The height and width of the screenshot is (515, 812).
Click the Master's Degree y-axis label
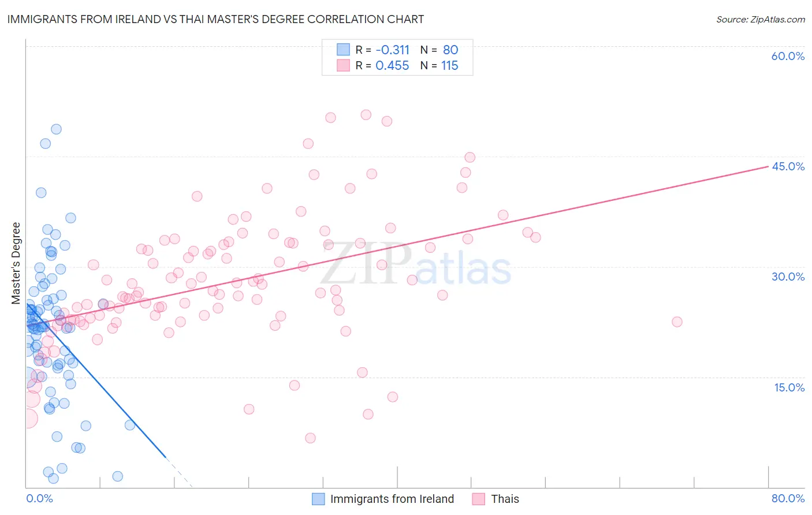pos(16,263)
